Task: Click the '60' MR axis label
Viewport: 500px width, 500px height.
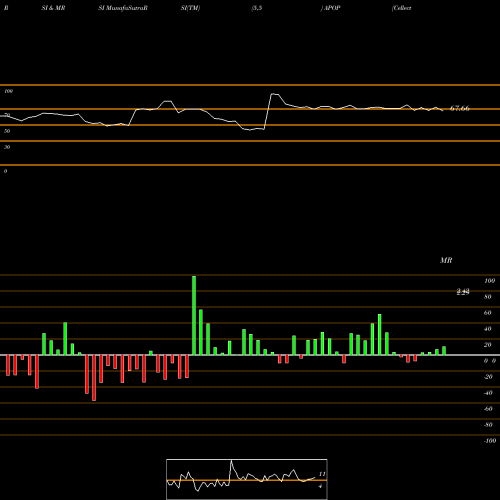Action: [488, 313]
